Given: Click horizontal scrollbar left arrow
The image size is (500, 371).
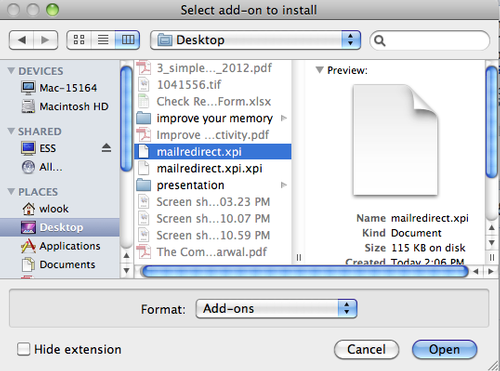Looking at the screenshot, I should coord(476,272).
